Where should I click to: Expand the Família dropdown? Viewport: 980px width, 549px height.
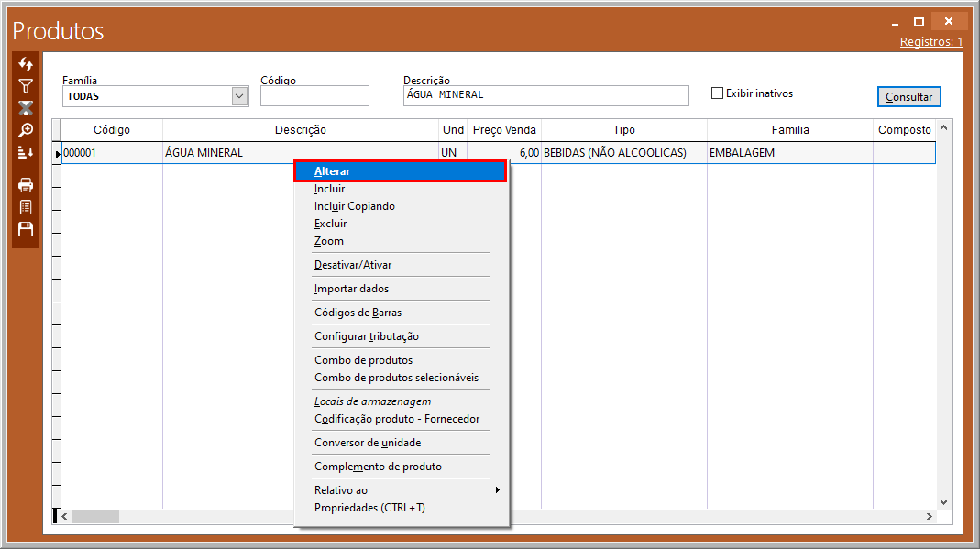tap(239, 96)
